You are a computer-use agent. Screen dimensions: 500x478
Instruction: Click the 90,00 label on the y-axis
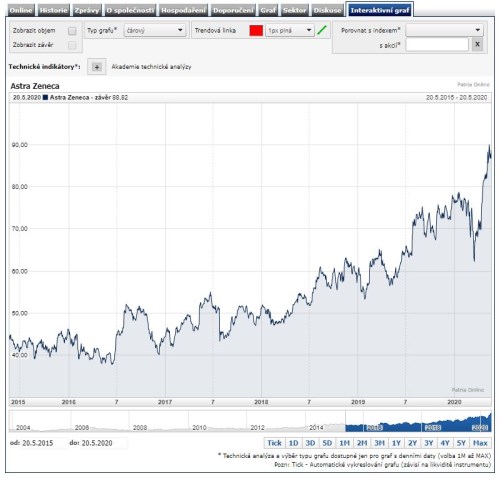click(x=20, y=145)
